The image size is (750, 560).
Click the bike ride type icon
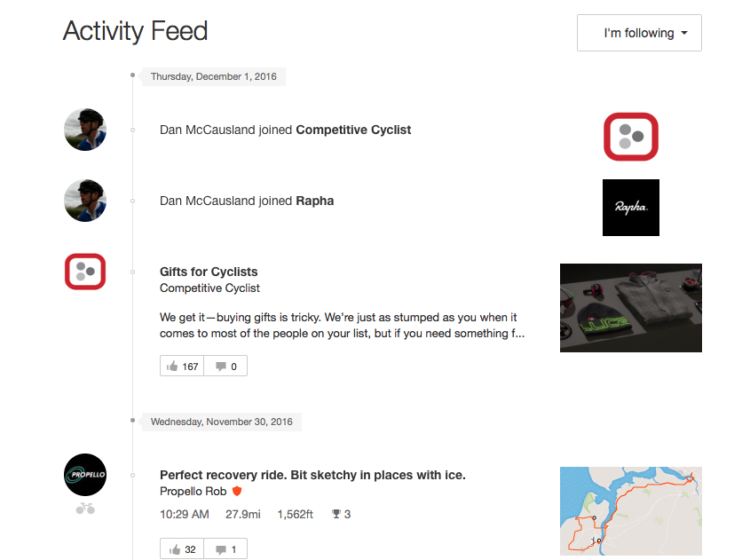85,509
